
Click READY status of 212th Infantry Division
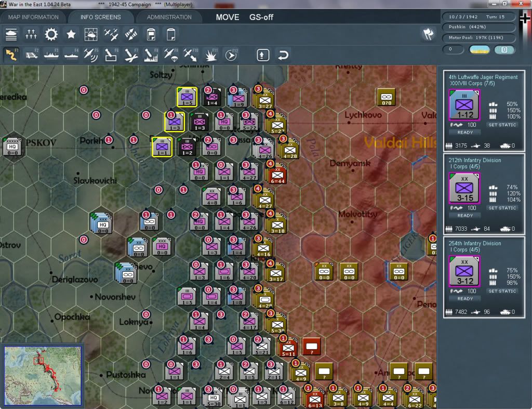pos(465,216)
